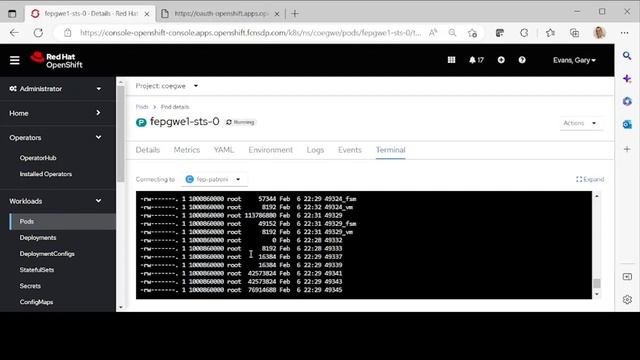Open notifications bell showing 17

(476, 60)
